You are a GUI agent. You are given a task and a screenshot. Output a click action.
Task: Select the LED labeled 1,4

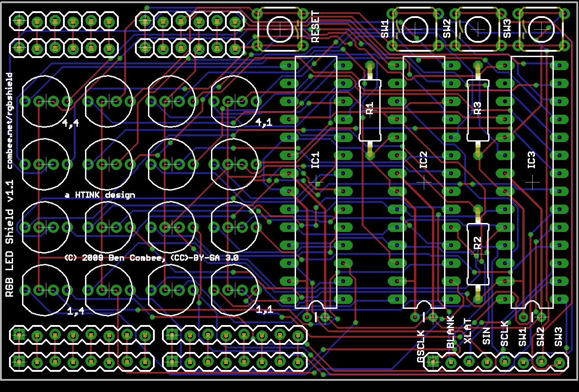point(45,290)
